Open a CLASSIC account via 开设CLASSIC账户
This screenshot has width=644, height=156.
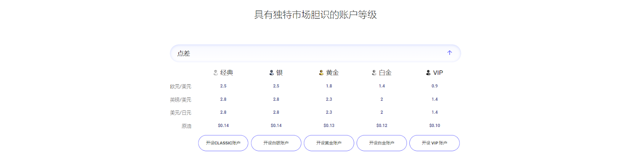pos(223,143)
